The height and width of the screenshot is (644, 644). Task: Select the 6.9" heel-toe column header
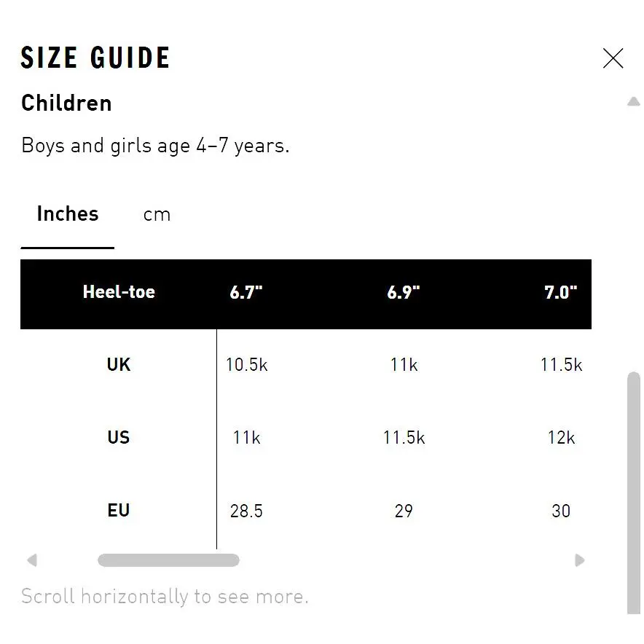[404, 292]
